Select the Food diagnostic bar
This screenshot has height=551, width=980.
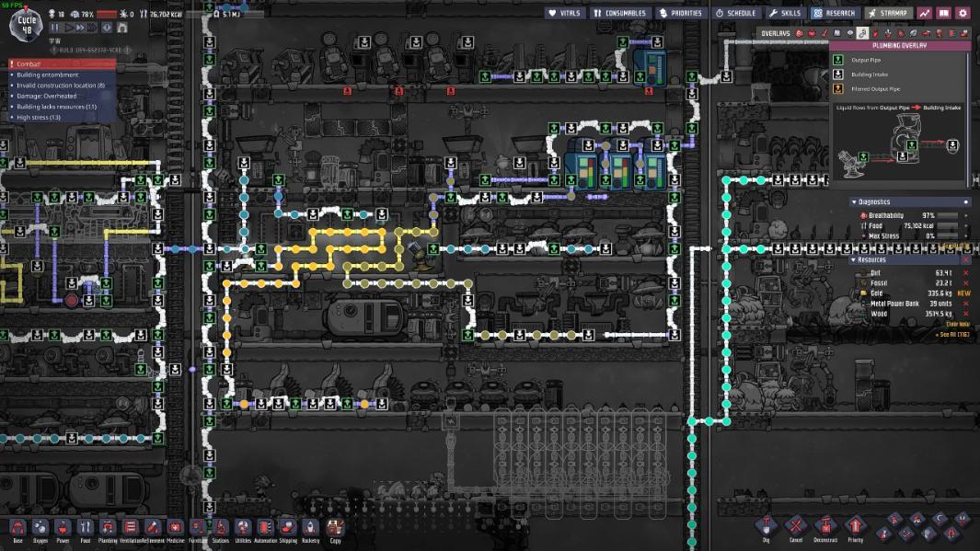coord(948,225)
